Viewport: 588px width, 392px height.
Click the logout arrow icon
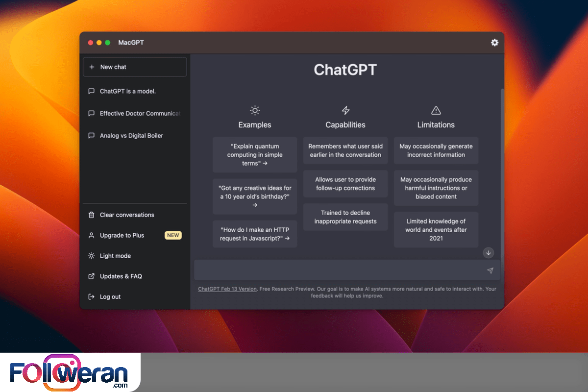pyautogui.click(x=91, y=297)
